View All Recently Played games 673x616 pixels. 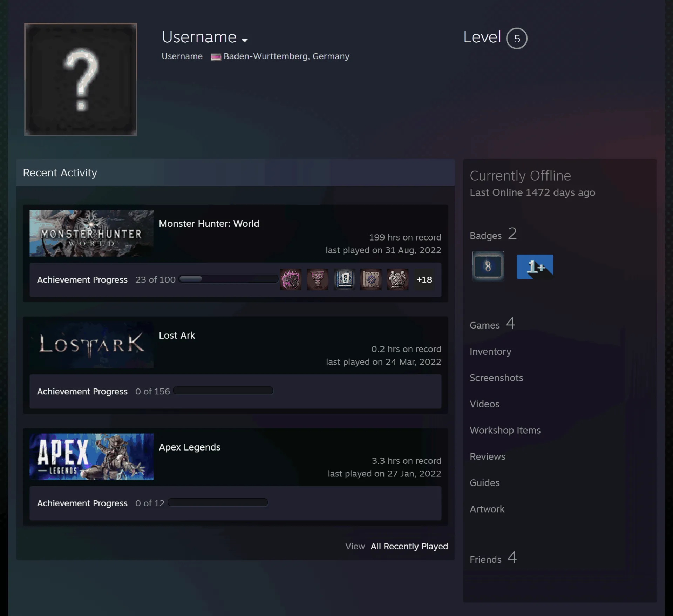click(409, 546)
